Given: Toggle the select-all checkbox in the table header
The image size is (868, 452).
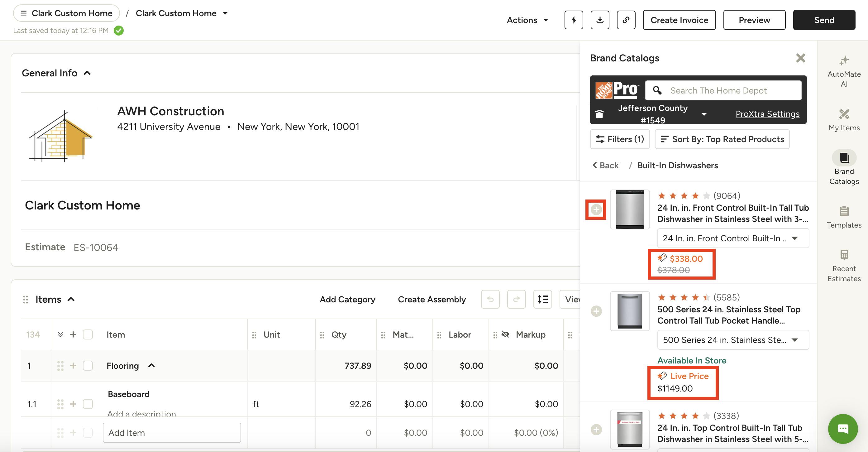Looking at the screenshot, I should (88, 334).
